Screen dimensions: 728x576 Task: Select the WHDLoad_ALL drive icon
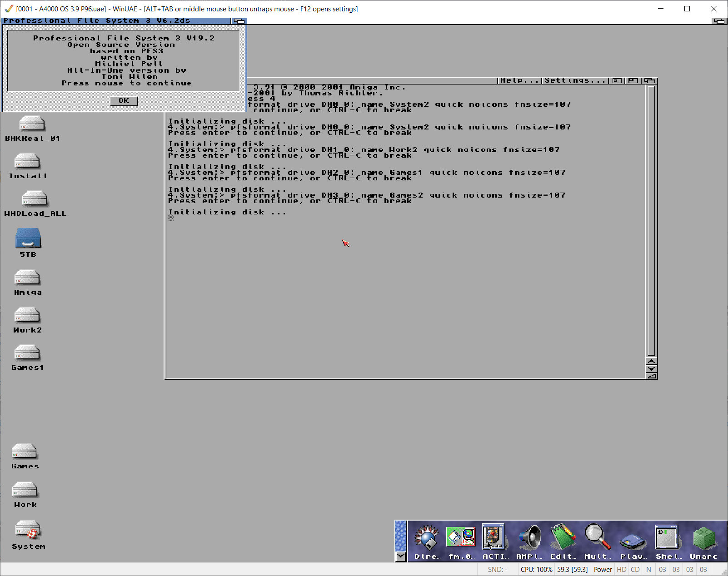click(35, 199)
